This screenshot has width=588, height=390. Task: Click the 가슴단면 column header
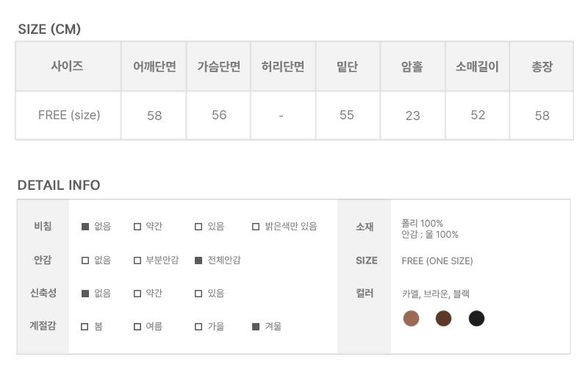click(218, 66)
